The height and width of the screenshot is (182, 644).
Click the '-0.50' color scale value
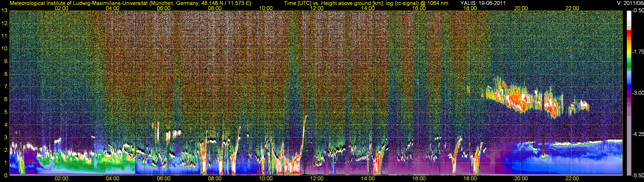pos(638,11)
